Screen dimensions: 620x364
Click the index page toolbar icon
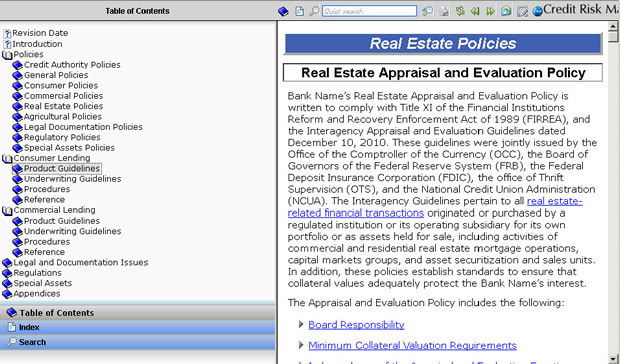pyautogui.click(x=300, y=11)
